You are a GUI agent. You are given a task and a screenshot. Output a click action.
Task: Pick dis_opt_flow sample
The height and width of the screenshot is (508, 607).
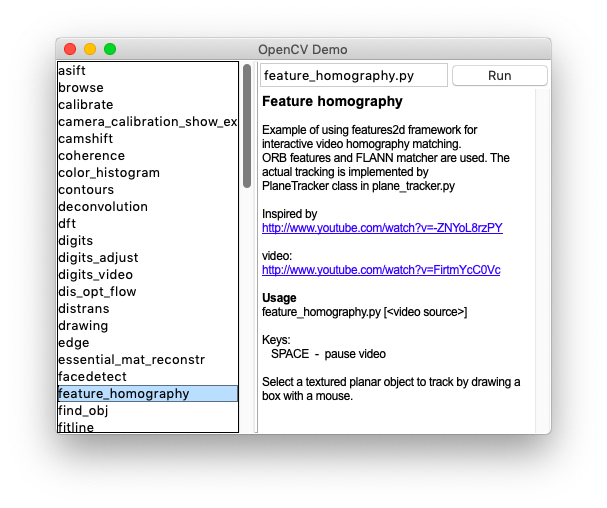tap(148, 292)
